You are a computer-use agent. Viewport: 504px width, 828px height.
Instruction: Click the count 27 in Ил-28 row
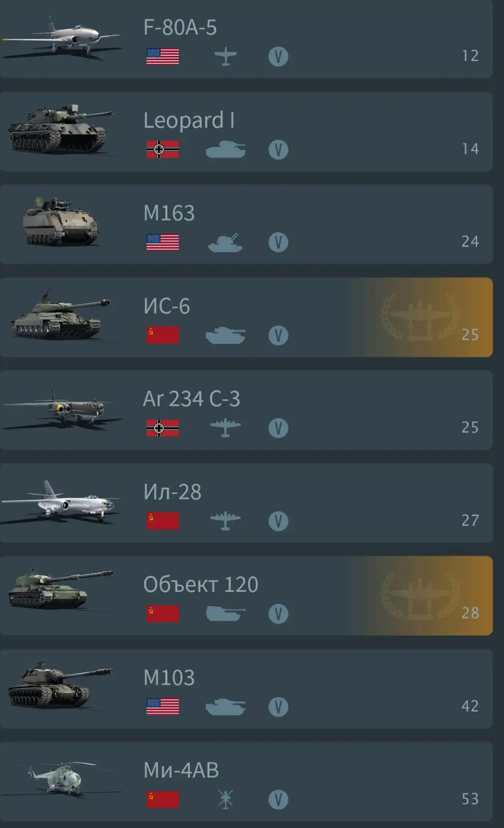[470, 520]
